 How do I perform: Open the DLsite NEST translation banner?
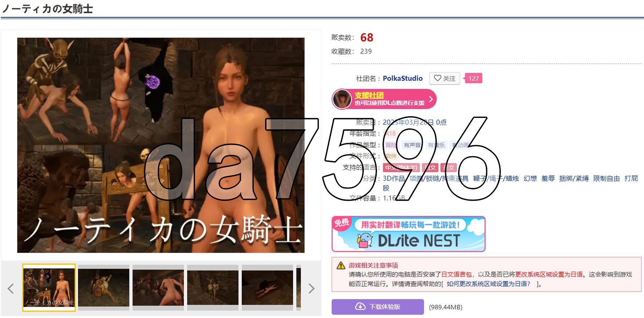point(408,234)
